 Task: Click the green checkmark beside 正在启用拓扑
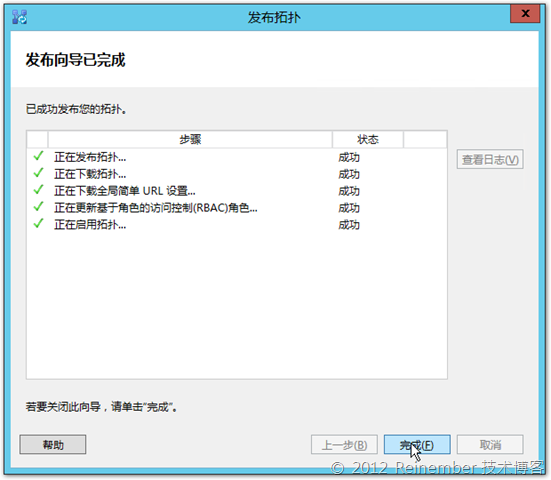point(38,223)
